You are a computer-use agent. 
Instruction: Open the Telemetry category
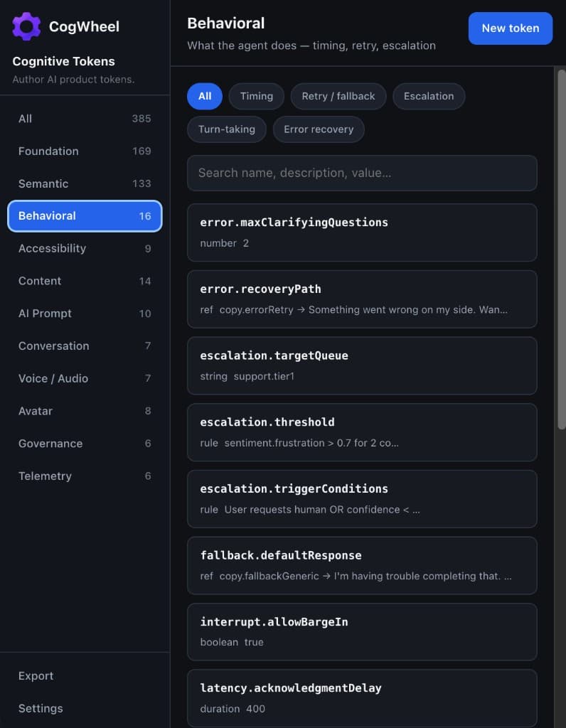[85, 476]
